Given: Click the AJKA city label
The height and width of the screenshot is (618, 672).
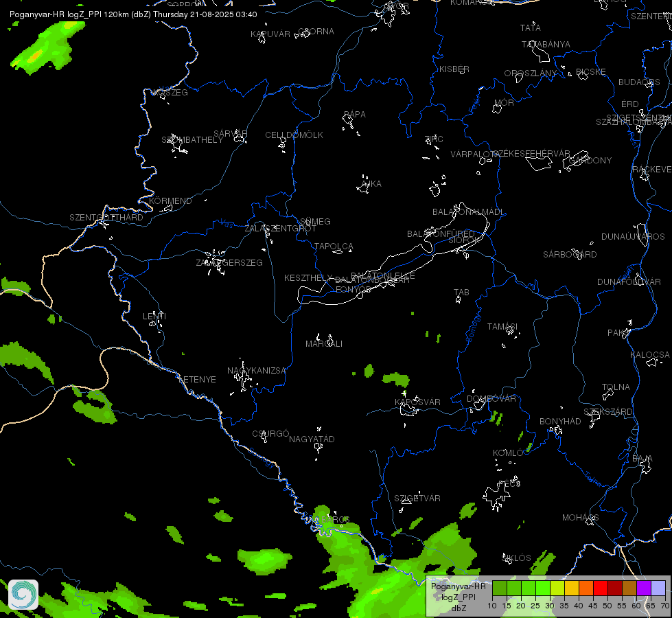Looking at the screenshot, I should point(371,184).
